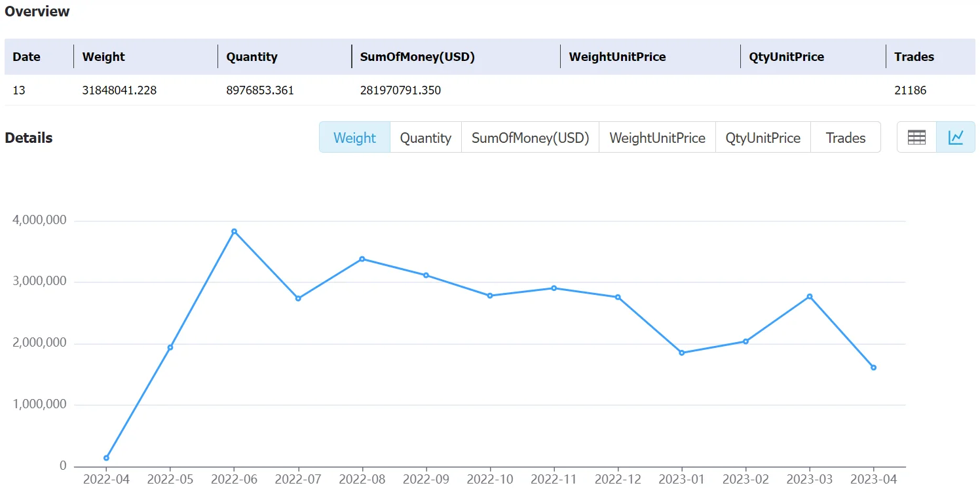Click the 2022-08 data point

click(x=362, y=259)
